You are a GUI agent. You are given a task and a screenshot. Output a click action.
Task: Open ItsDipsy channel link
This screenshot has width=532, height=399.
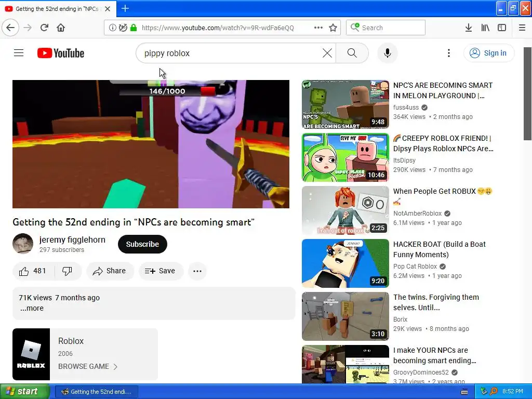[x=404, y=160]
